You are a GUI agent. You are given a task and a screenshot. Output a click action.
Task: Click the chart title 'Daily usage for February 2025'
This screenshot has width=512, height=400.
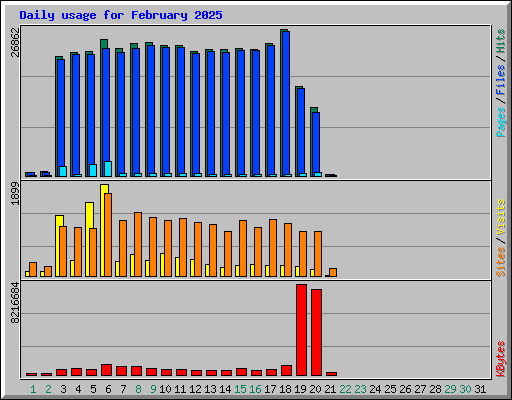pos(121,15)
